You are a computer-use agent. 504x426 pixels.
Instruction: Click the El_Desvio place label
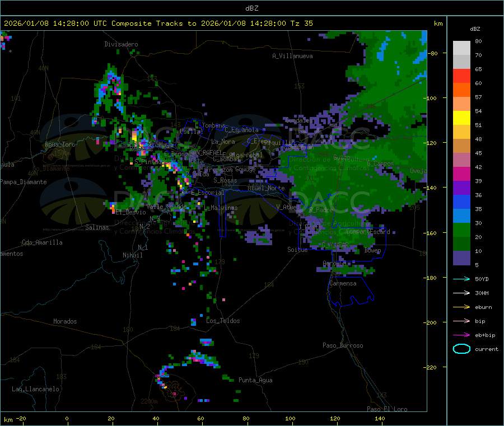(x=131, y=212)
